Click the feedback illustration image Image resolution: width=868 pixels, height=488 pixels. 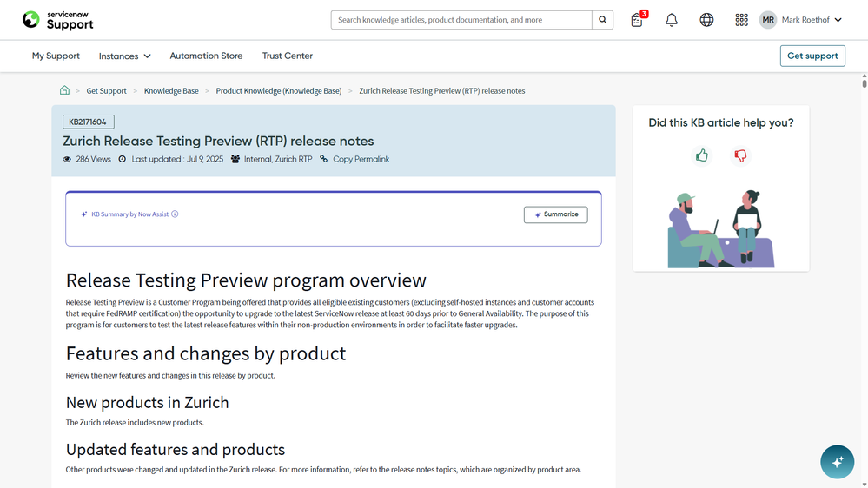(721, 228)
